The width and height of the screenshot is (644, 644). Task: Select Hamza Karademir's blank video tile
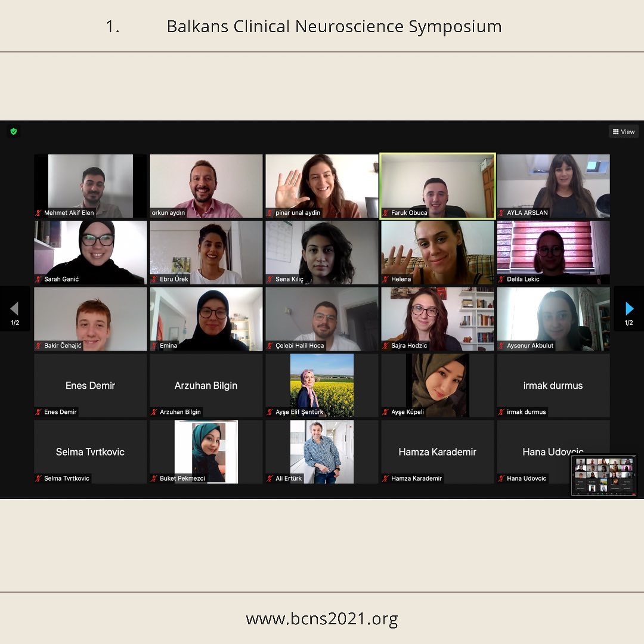point(438,451)
